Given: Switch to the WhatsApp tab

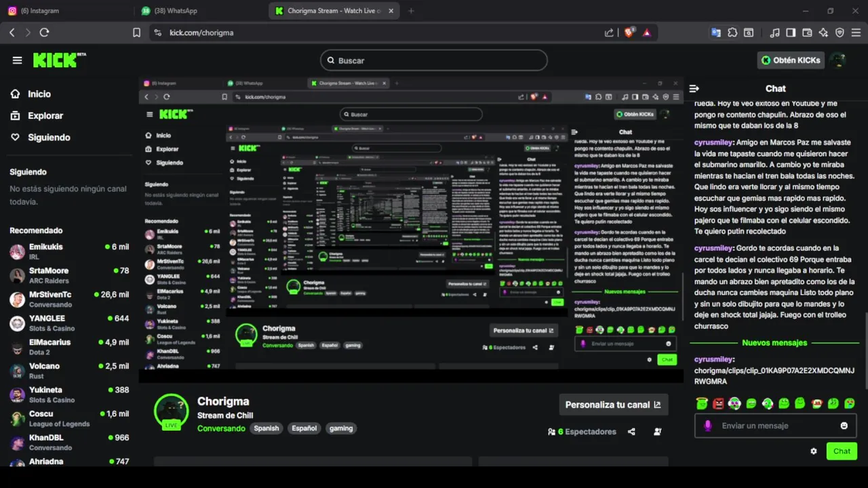Looking at the screenshot, I should (201, 11).
